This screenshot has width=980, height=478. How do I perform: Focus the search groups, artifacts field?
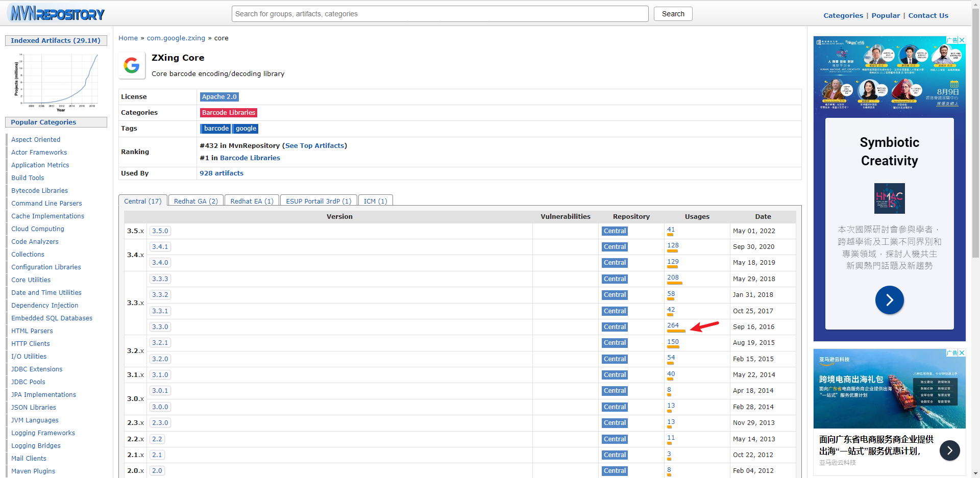440,14
